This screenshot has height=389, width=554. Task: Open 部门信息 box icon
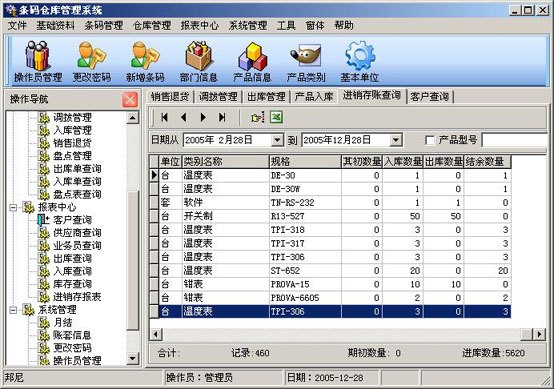tap(199, 61)
